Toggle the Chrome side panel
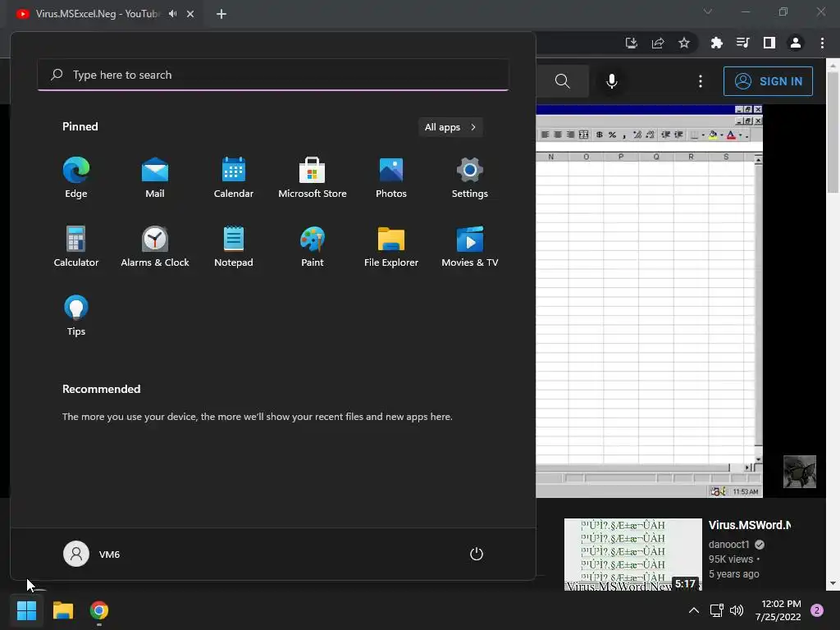This screenshot has height=630, width=840. [x=769, y=43]
